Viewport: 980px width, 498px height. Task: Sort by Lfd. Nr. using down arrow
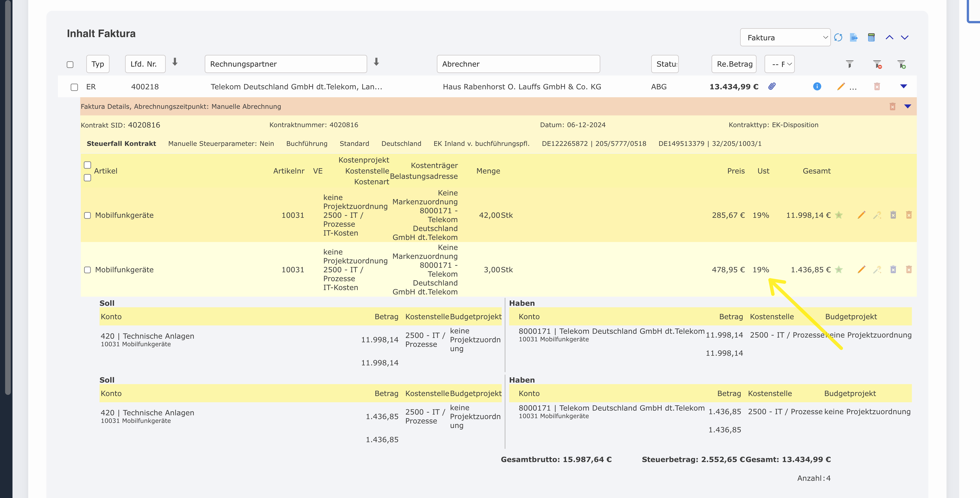point(175,62)
